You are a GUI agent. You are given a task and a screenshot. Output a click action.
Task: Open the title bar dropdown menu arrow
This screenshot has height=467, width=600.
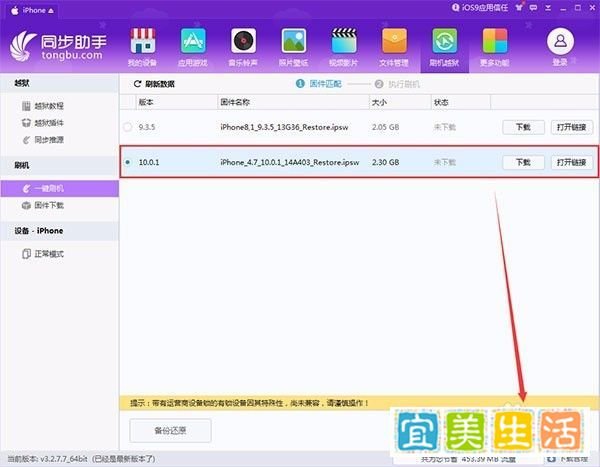tap(548, 8)
